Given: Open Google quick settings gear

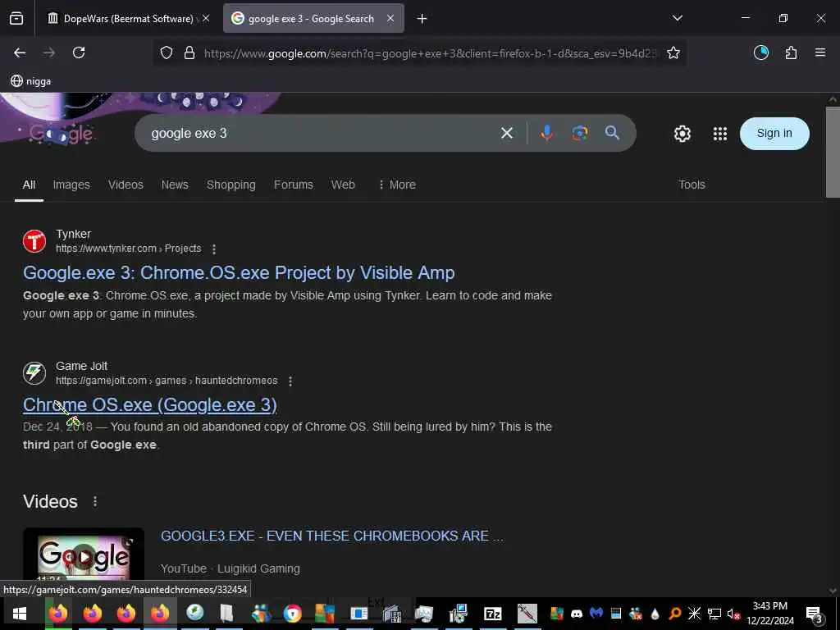Looking at the screenshot, I should coord(682,134).
